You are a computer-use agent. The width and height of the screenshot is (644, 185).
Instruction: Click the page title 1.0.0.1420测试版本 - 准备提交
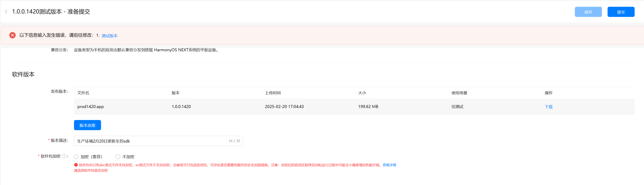click(x=51, y=11)
